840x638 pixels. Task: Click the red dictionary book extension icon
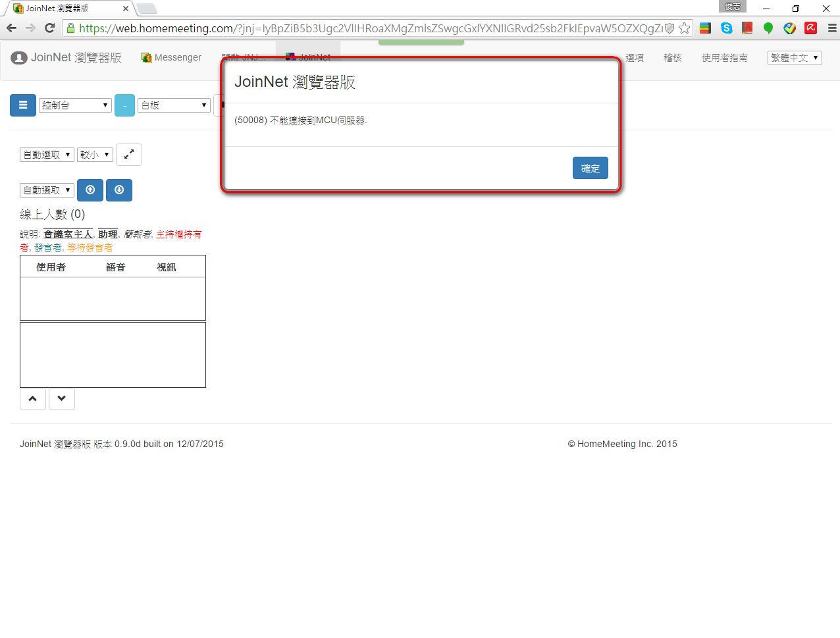747,28
